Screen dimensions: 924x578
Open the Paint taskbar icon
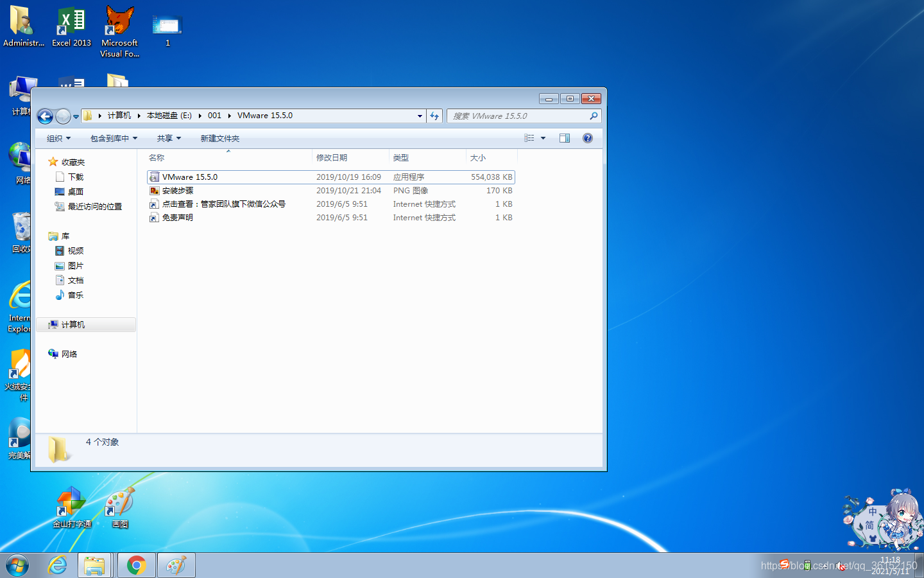point(176,566)
